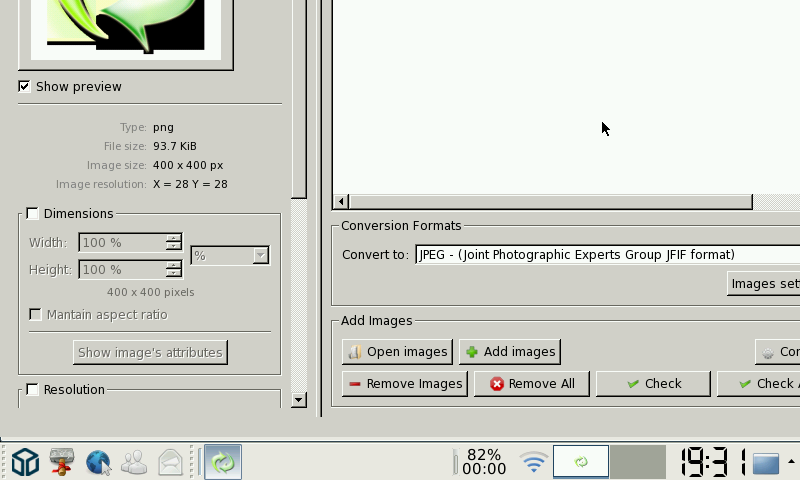Image resolution: width=800 pixels, height=480 pixels.
Task: Click down arrow of left panel scrollbar
Action: point(299,399)
